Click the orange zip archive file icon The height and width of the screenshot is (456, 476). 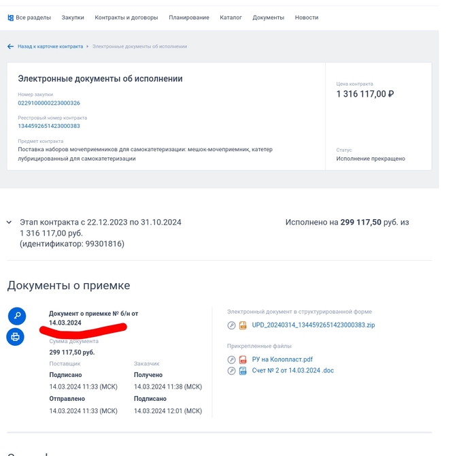[243, 325]
